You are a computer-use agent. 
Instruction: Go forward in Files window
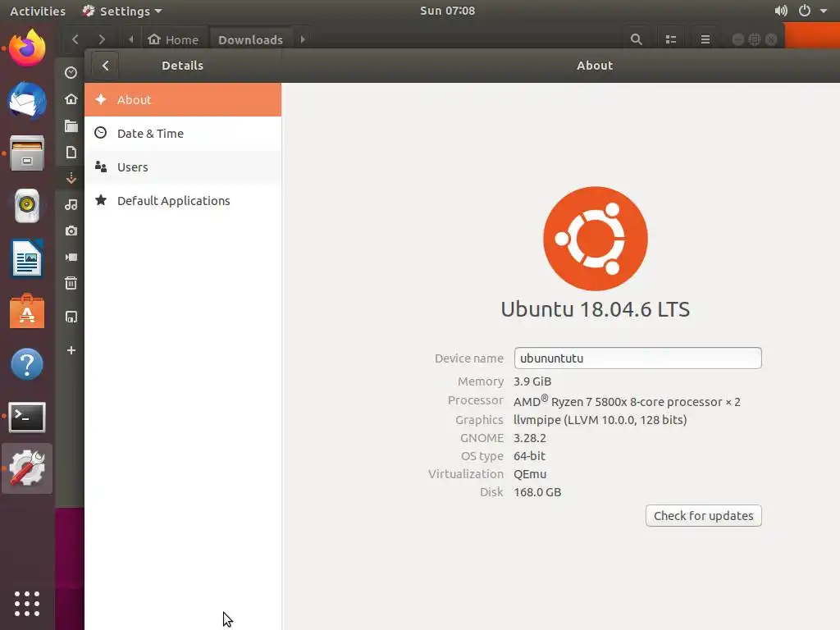click(x=102, y=39)
